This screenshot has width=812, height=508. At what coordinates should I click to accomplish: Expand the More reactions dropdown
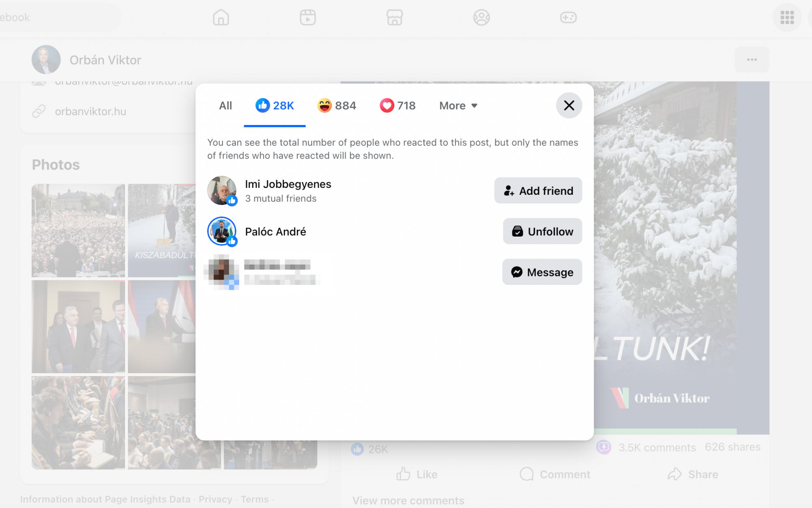coord(458,105)
